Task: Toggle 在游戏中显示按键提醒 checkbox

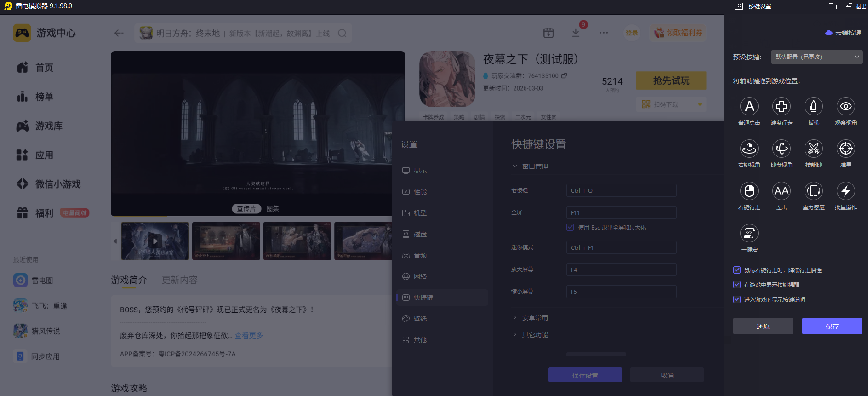Action: point(737,285)
